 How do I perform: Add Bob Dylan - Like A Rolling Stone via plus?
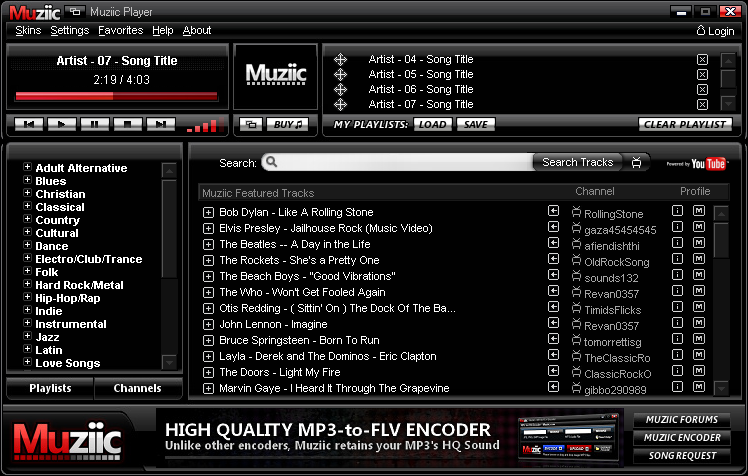coord(208,213)
